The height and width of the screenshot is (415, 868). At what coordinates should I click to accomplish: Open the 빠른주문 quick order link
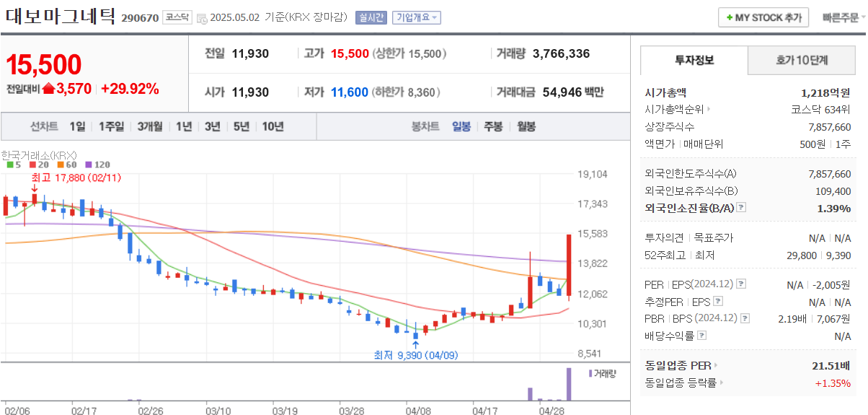841,18
